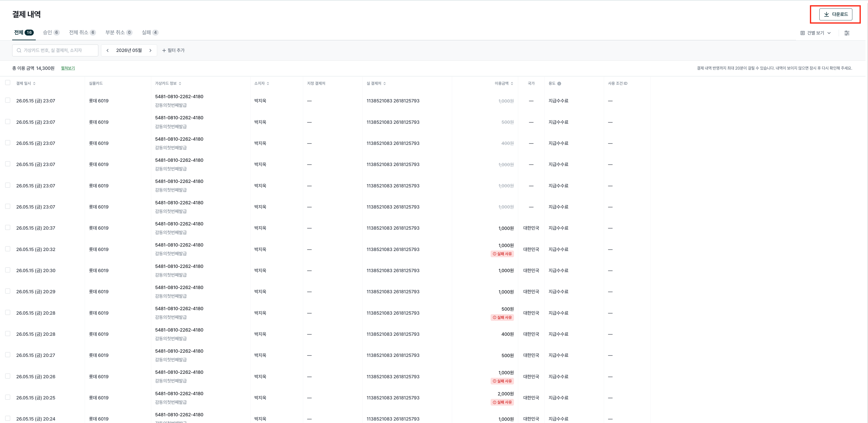Check the 20:37 row checkbox
This screenshot has height=423, width=868.
pyautogui.click(x=8, y=227)
